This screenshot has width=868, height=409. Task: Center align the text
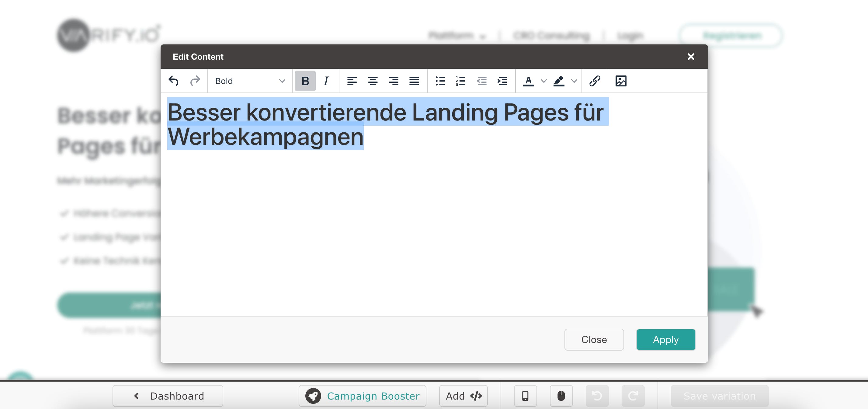pyautogui.click(x=373, y=81)
